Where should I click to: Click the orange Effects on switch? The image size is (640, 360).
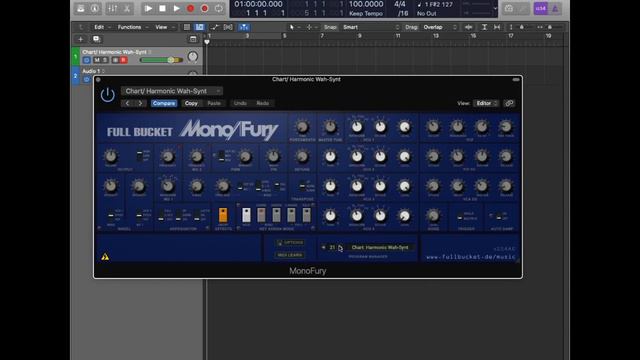[x=223, y=215]
